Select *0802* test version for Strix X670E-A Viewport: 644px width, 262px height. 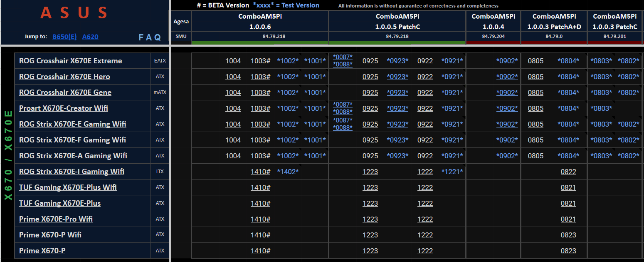[x=629, y=156]
